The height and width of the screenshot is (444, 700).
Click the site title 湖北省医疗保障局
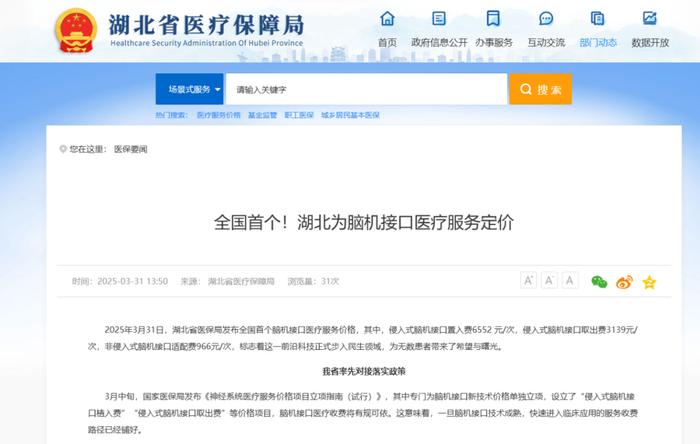(206, 25)
